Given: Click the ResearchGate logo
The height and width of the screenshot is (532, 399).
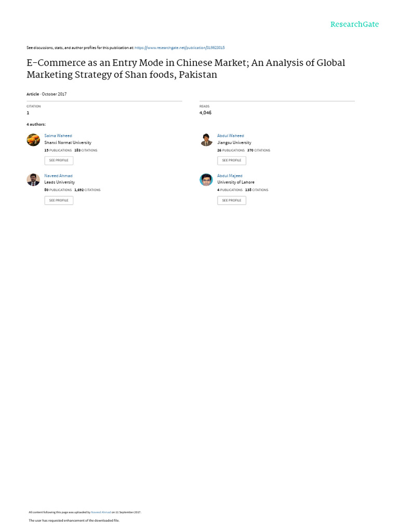Looking at the screenshot, I should [355, 24].
